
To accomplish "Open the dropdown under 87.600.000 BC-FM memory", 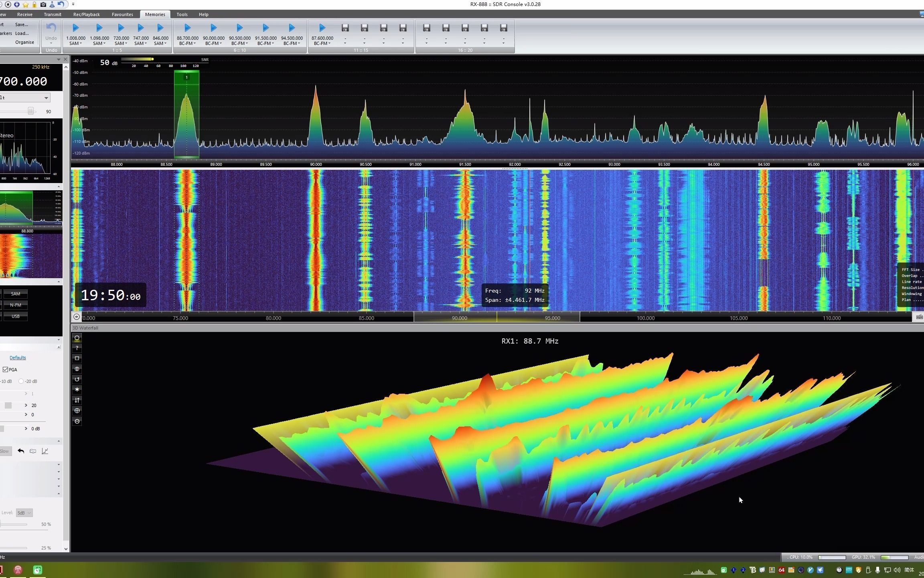I will pos(329,43).
